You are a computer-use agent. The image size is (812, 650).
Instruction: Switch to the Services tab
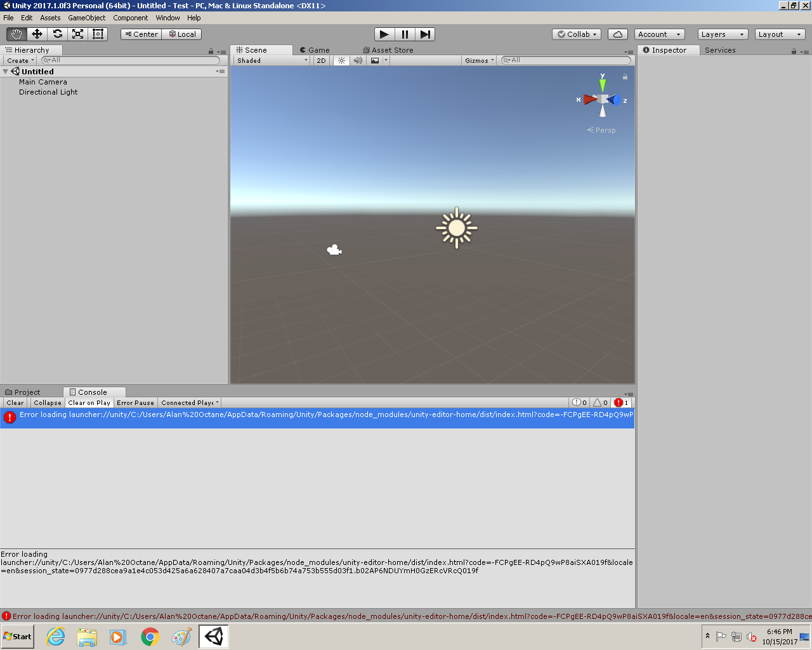coord(720,50)
